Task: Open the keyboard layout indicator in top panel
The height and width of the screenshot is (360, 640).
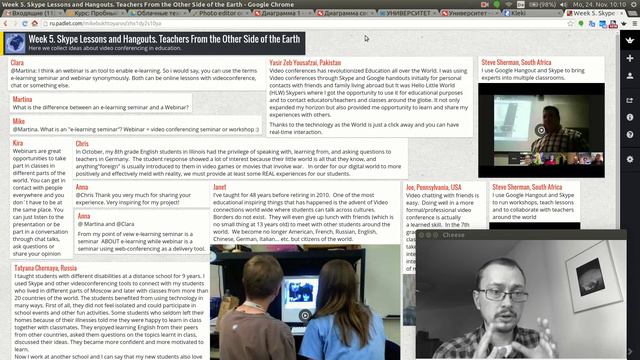Action: point(521,4)
